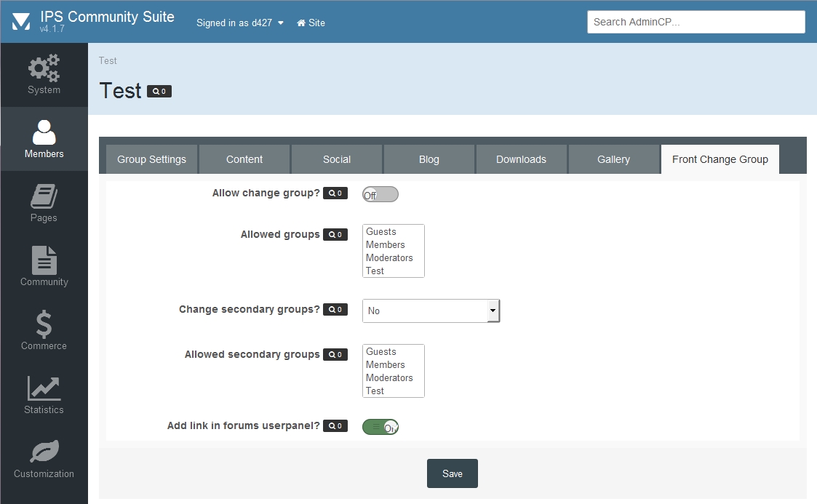The height and width of the screenshot is (504, 817).
Task: Open the Commerce dollar icon
Action: tap(44, 324)
